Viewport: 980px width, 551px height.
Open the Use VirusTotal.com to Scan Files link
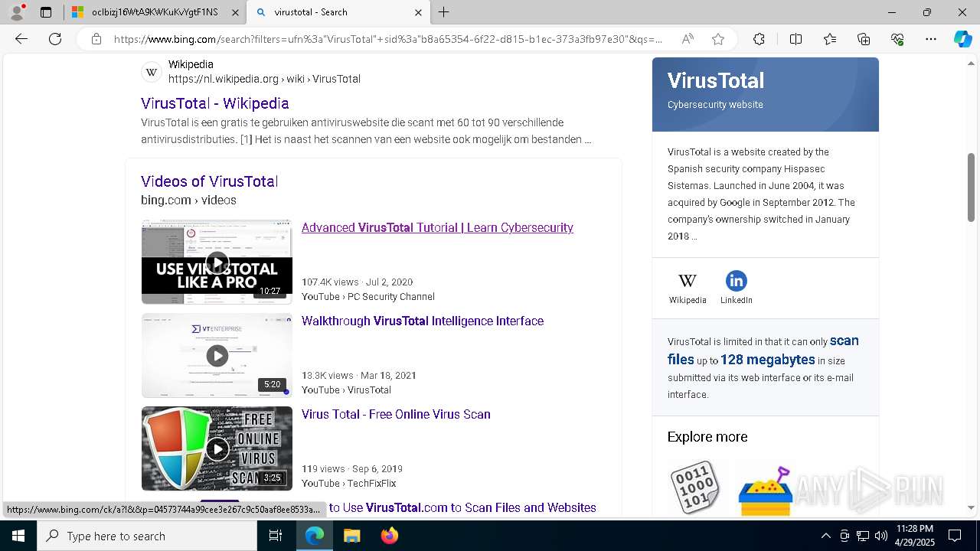point(462,507)
